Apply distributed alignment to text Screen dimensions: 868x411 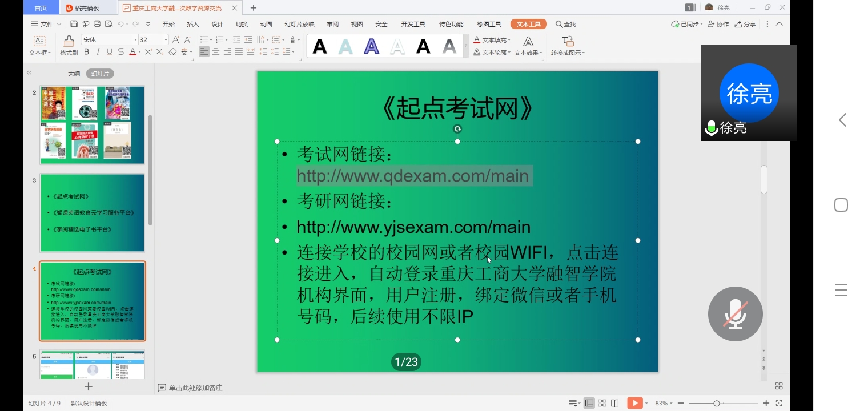(250, 52)
